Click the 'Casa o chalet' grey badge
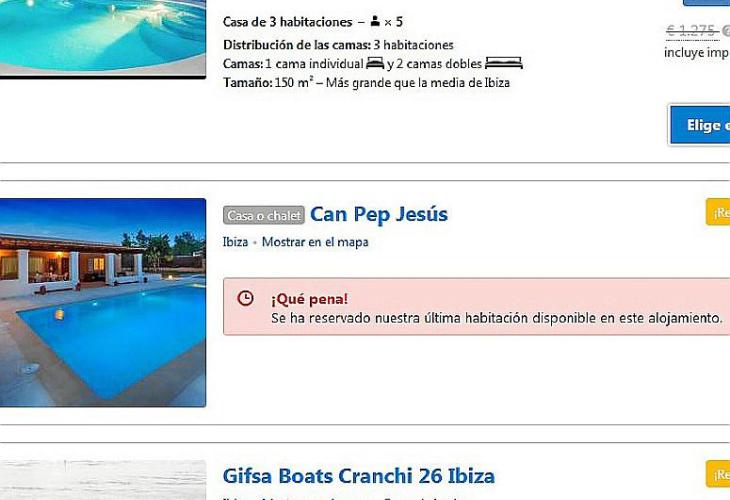This screenshot has height=500, width=730. 264,215
